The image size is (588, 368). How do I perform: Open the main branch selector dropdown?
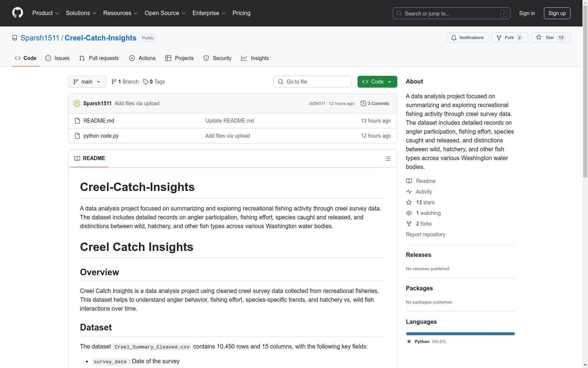click(x=87, y=82)
